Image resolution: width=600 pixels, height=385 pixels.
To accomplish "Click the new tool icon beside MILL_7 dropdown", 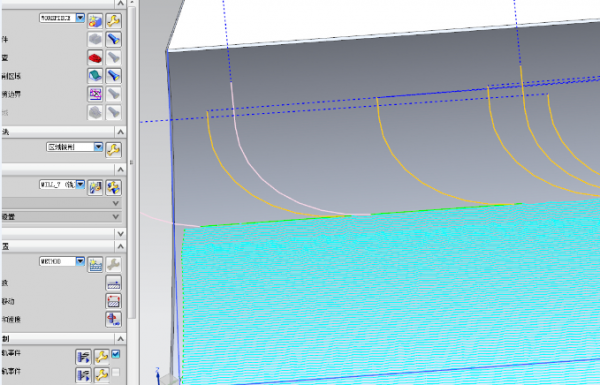I will pyautogui.click(x=95, y=188).
